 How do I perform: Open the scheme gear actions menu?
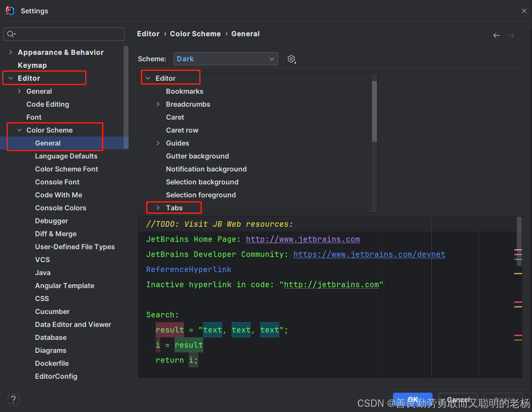click(x=292, y=59)
